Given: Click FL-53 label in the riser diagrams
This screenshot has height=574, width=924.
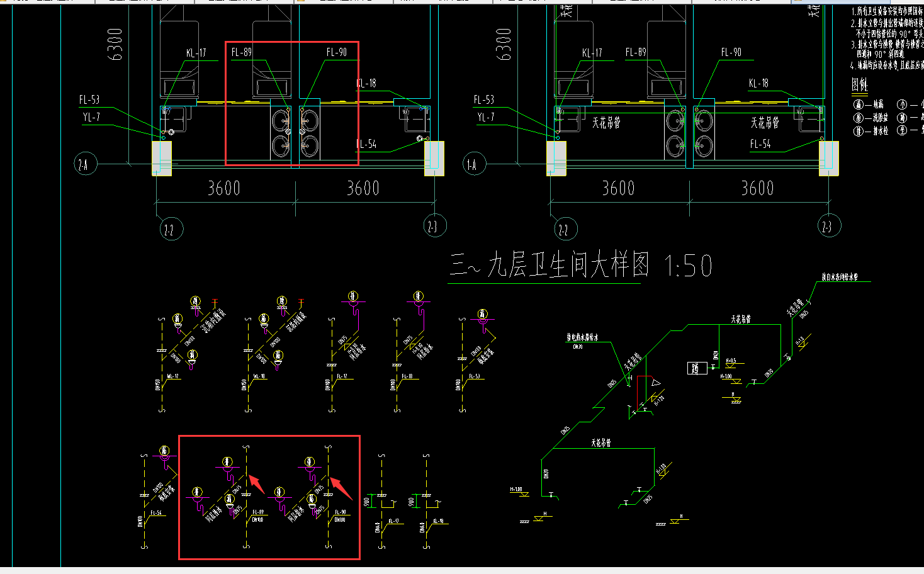Looking at the screenshot, I should [474, 376].
